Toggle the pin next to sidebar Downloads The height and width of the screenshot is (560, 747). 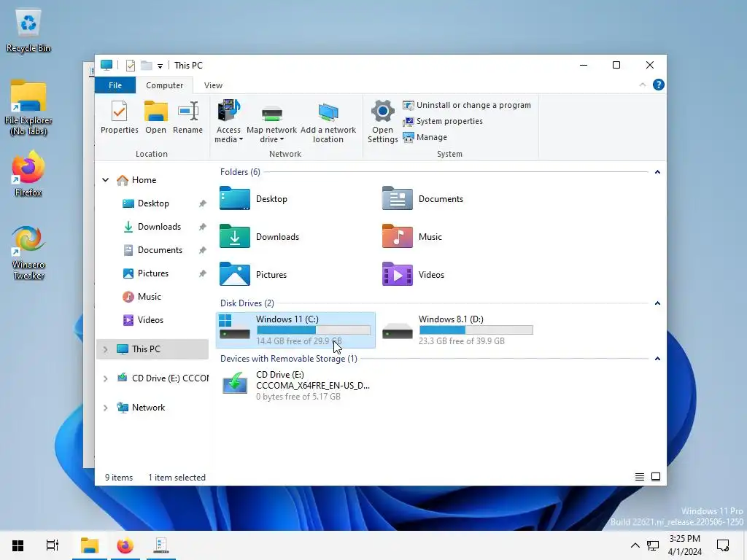(203, 227)
